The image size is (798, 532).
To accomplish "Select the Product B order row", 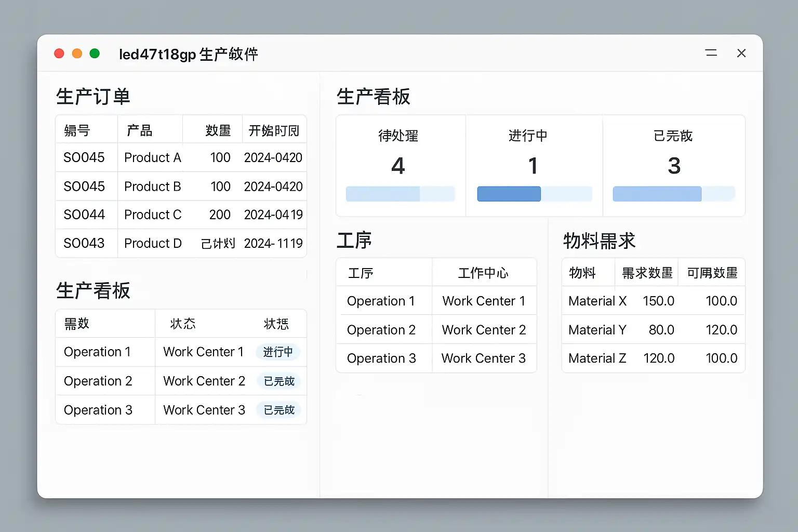I will (x=181, y=187).
